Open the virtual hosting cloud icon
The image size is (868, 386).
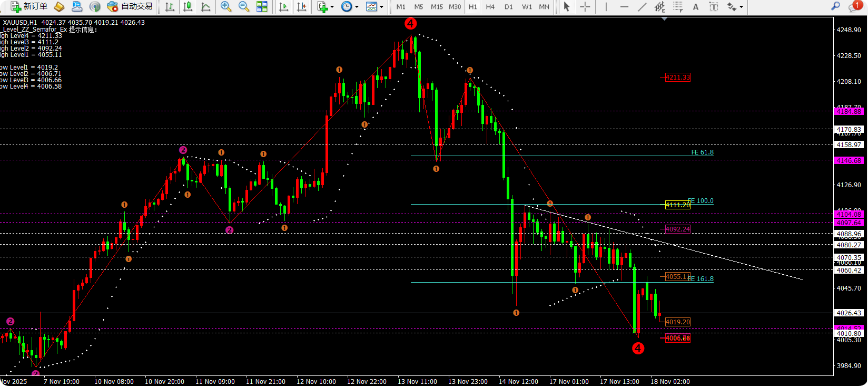77,6
